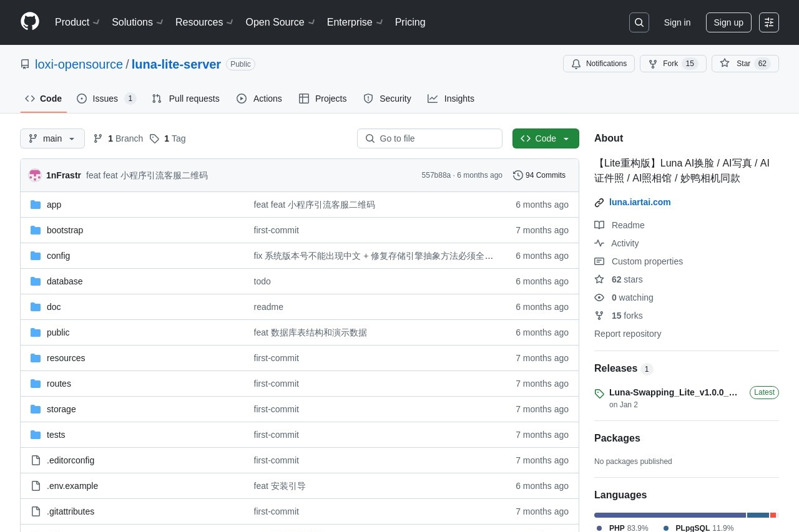Expand the Product menu
799x532 pixels.
point(77,22)
